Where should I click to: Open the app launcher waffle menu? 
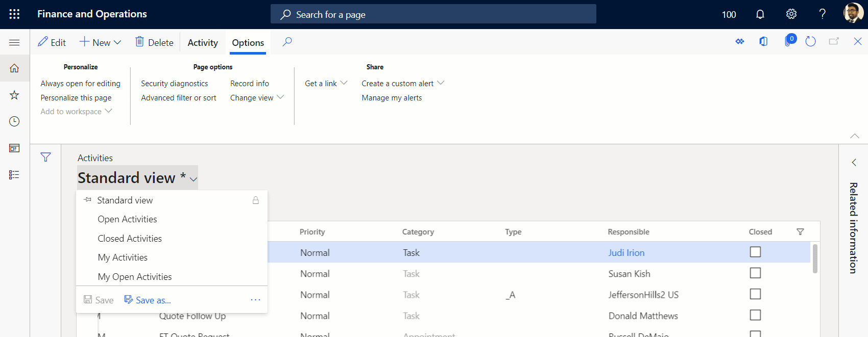pyautogui.click(x=14, y=14)
